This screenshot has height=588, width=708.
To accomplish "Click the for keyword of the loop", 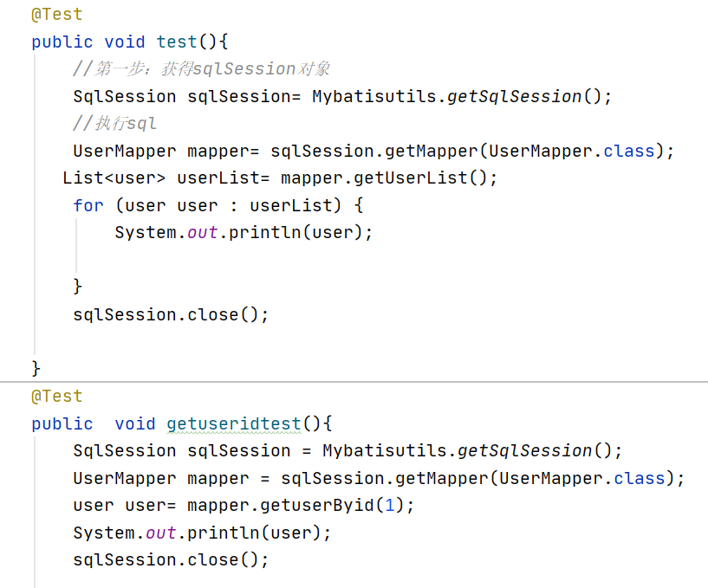I will click(x=88, y=205).
